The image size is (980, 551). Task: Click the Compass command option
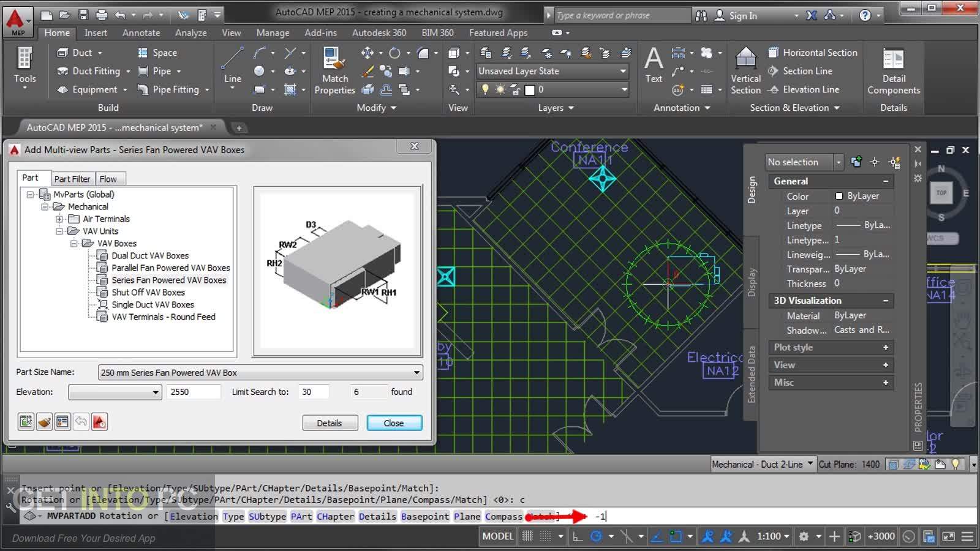tap(504, 516)
